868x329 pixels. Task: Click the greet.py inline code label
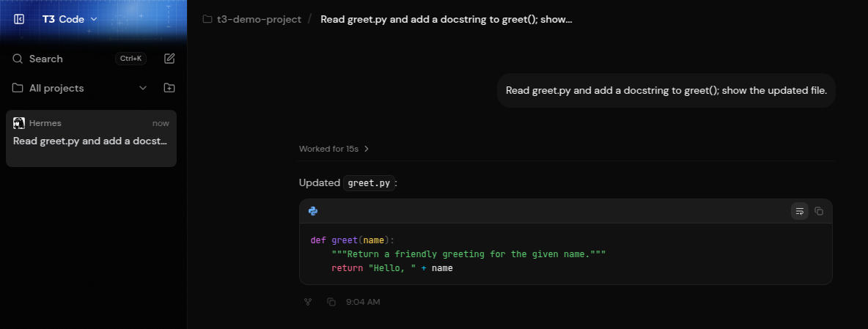(x=369, y=183)
